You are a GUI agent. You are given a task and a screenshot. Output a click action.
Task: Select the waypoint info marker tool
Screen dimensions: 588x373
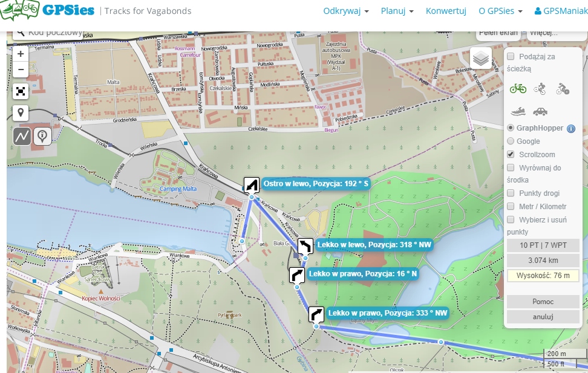42,136
